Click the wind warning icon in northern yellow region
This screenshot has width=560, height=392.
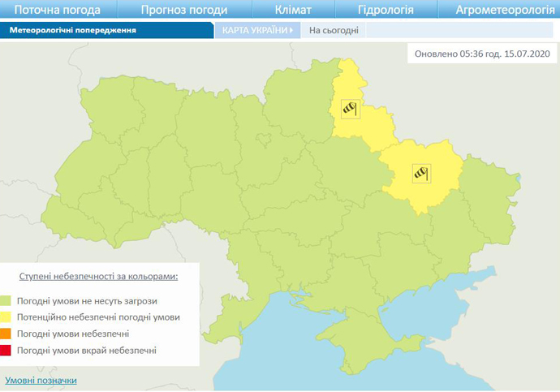[x=350, y=108]
